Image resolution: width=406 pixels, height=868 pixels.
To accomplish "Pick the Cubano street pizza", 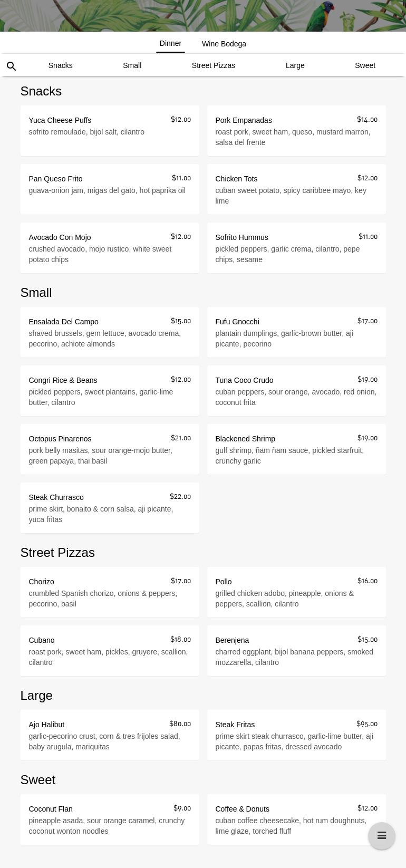I will click(110, 651).
